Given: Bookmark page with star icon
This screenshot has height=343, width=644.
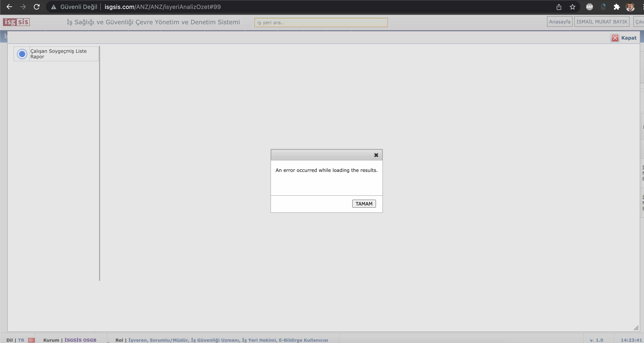Looking at the screenshot, I should tap(572, 7).
